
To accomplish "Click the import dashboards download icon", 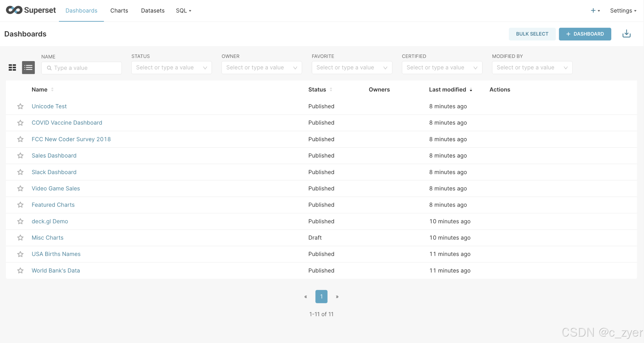I will click(626, 34).
